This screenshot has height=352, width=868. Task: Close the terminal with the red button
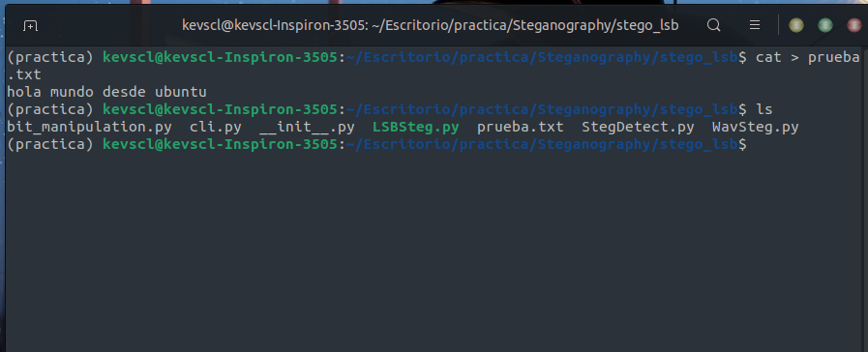pyautogui.click(x=854, y=25)
